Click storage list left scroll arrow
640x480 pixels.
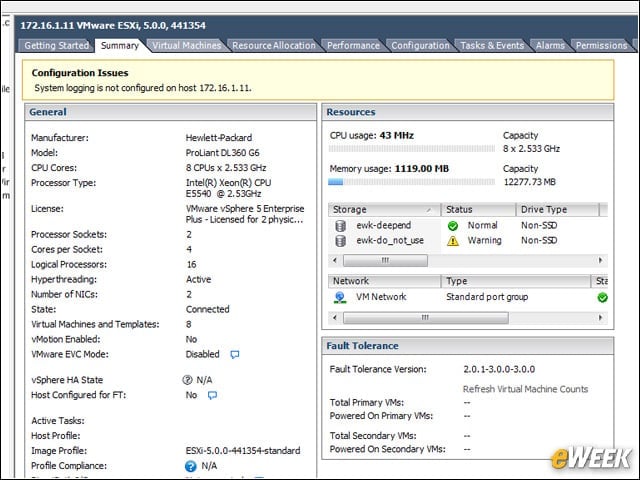(x=335, y=260)
